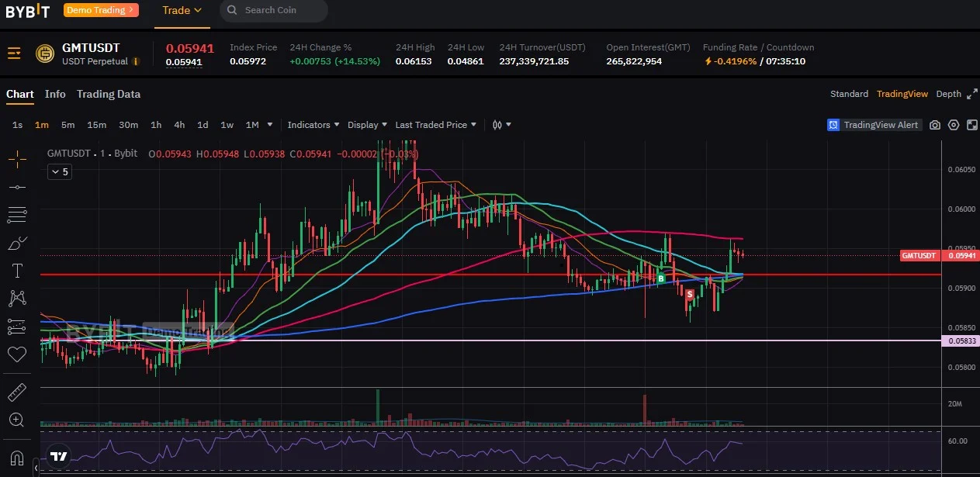
Task: Select the 1s timeframe interval
Action: (x=17, y=125)
